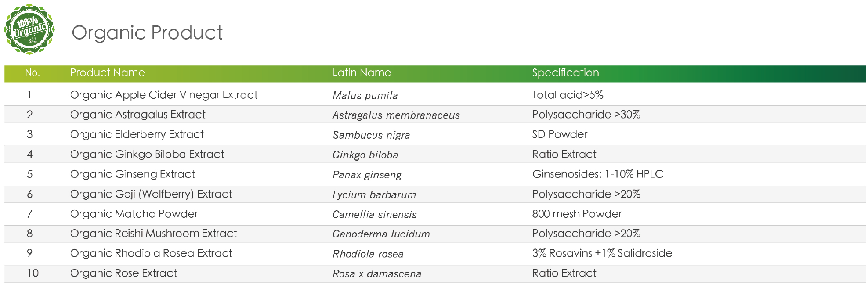Click the Latin name Camellia sinensis

coord(374,214)
